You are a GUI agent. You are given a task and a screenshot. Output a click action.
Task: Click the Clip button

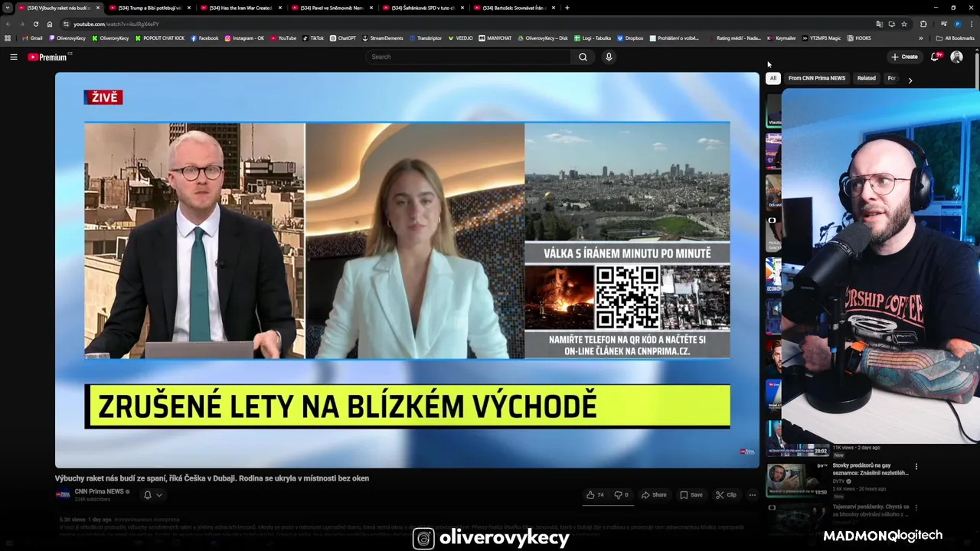pyautogui.click(x=726, y=494)
